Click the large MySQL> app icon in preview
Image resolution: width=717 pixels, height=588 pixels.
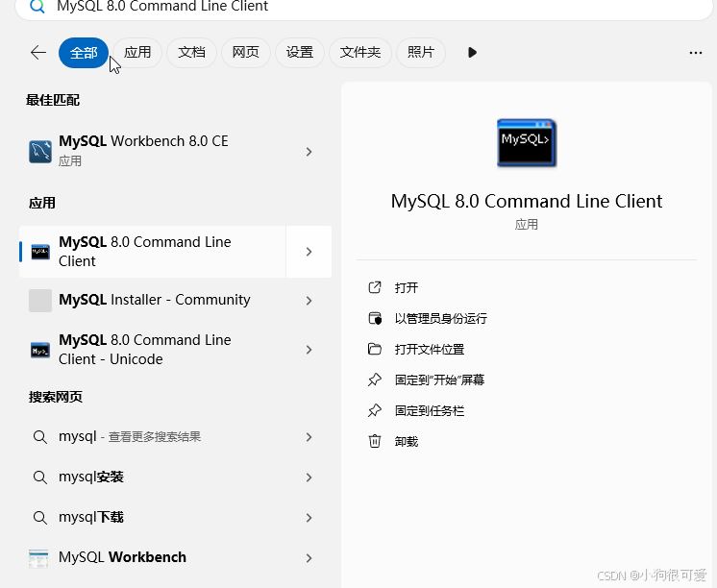(x=527, y=142)
